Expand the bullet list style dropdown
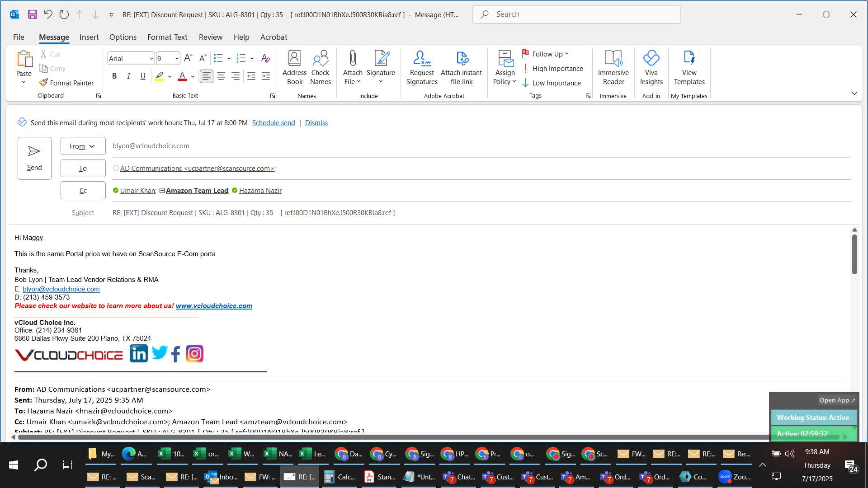 click(229, 58)
